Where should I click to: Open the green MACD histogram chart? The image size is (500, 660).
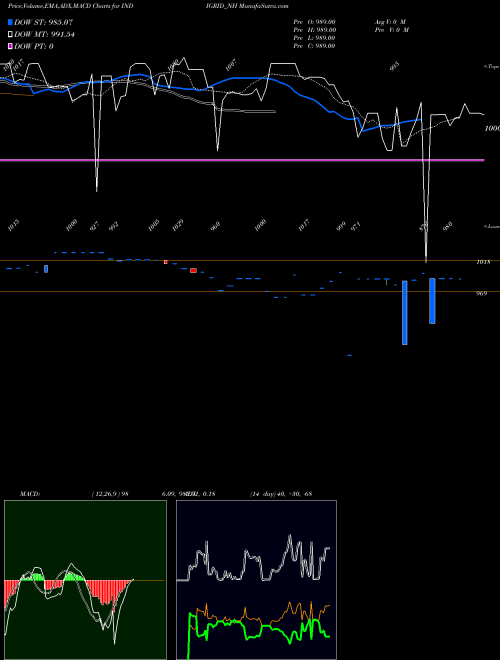pyautogui.click(x=85, y=580)
